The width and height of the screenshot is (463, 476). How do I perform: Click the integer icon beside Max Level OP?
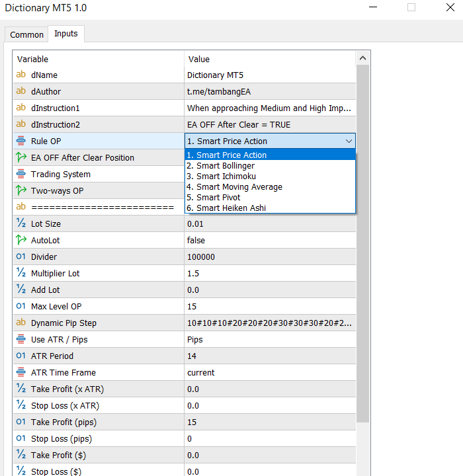21,306
